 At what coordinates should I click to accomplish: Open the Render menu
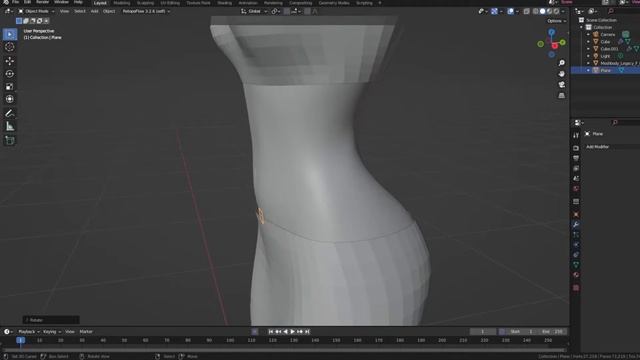point(42,2)
